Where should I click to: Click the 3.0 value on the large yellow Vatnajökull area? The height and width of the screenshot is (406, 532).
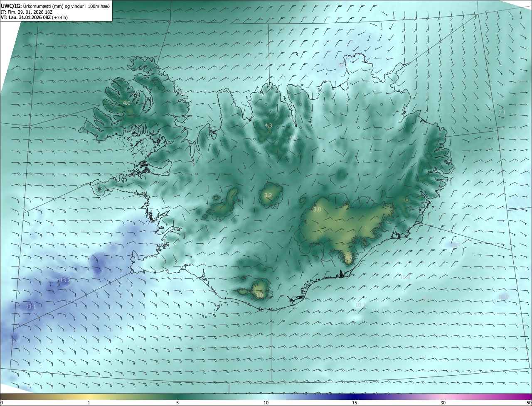tap(317, 210)
